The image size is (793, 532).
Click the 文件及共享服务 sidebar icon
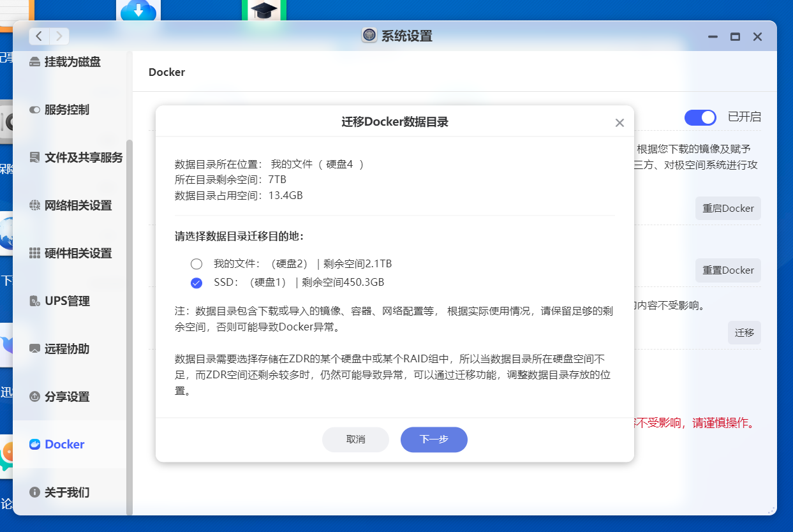point(35,158)
